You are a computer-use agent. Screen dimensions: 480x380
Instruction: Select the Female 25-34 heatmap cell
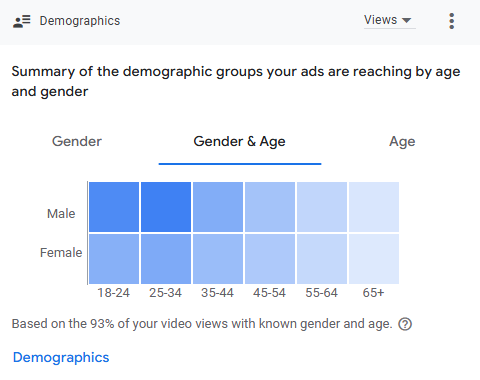pos(166,259)
